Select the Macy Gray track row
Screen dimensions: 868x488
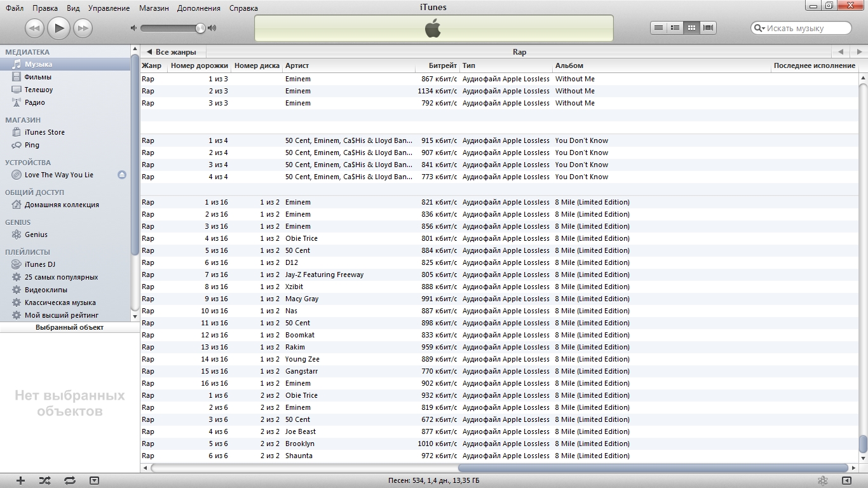pos(499,299)
